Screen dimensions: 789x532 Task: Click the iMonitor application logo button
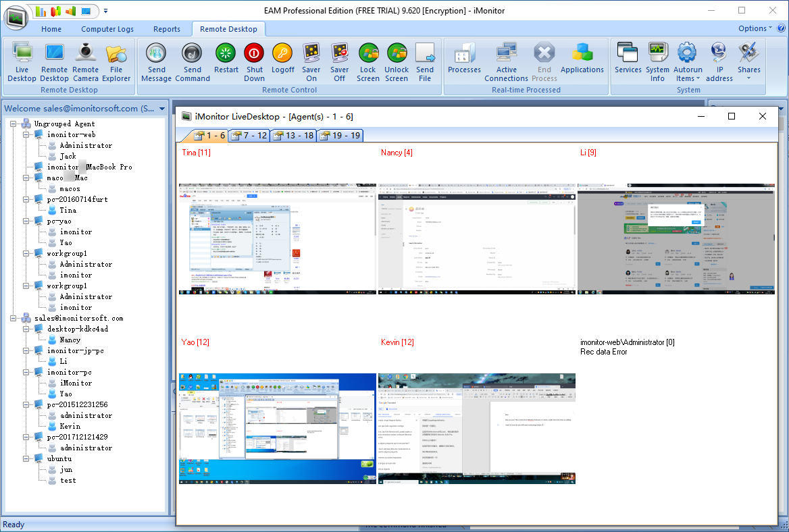[16, 18]
